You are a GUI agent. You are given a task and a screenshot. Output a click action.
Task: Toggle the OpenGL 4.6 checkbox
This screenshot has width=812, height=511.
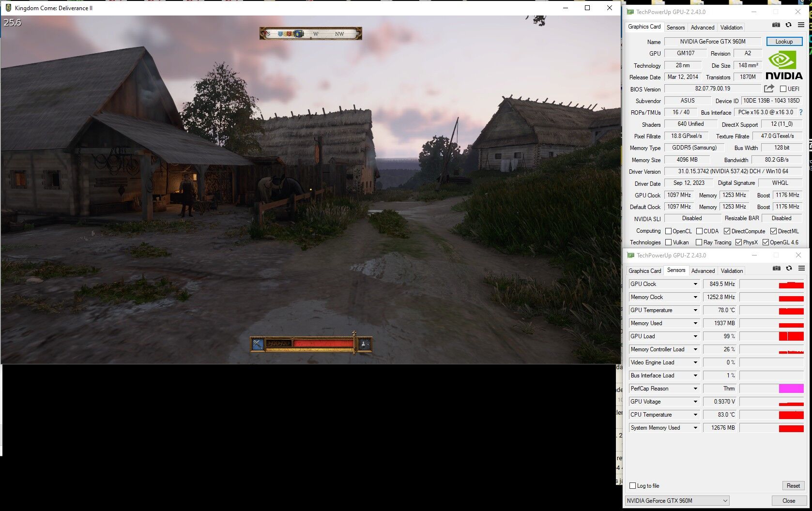(766, 242)
